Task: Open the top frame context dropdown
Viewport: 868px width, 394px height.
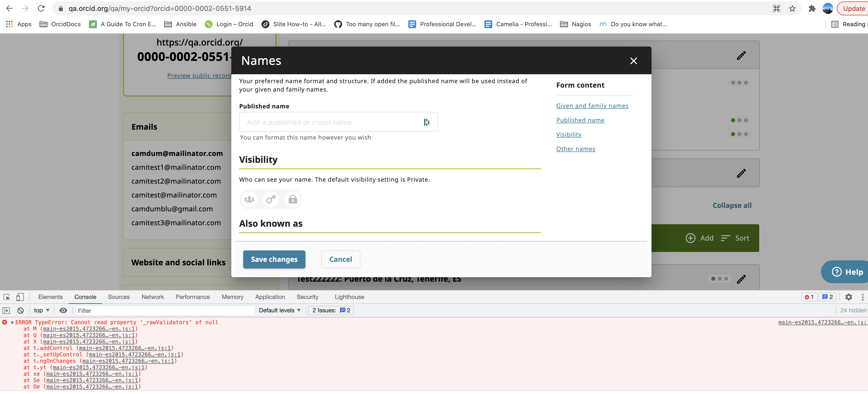Action: [x=41, y=310]
